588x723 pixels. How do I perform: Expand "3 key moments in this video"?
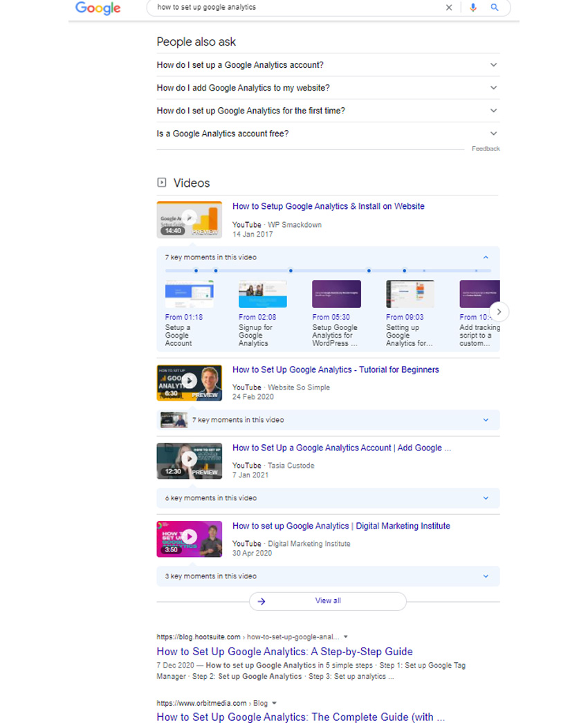(x=485, y=576)
